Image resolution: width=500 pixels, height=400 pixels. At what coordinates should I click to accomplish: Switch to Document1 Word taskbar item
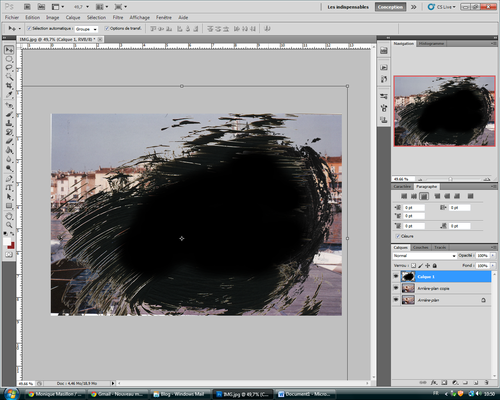[305, 394]
